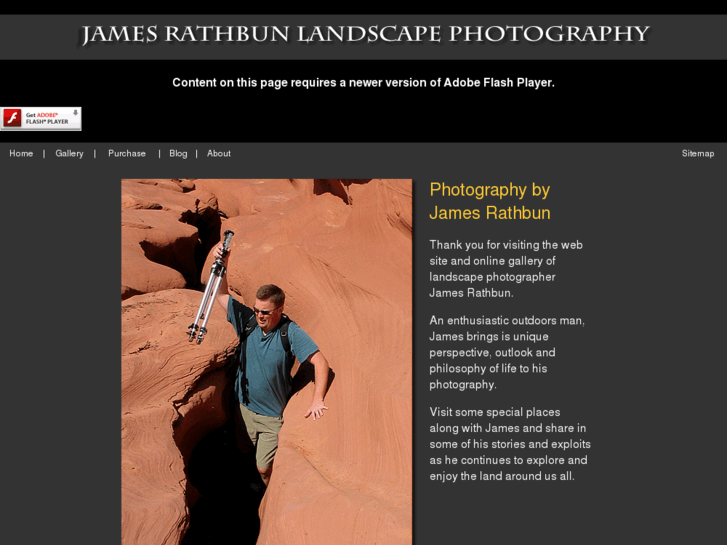Click the Flash Player required message text
Image resolution: width=727 pixels, height=545 pixels.
point(364,83)
